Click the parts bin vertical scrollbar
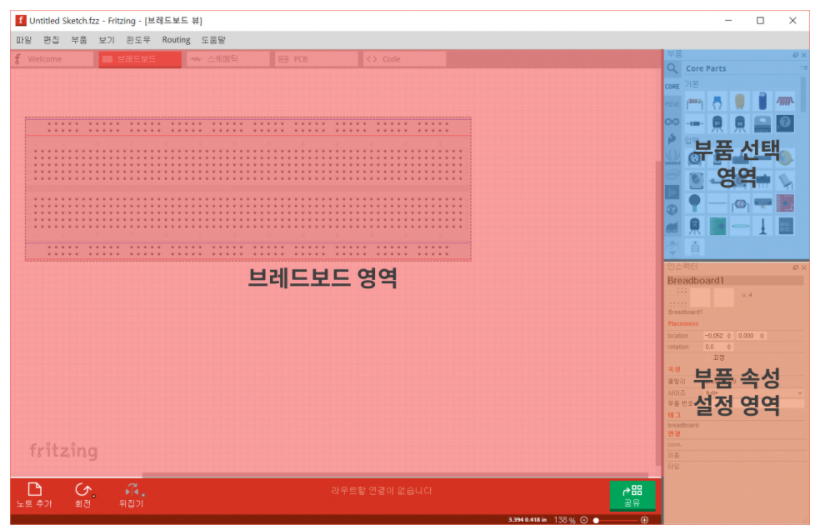 [x=803, y=94]
